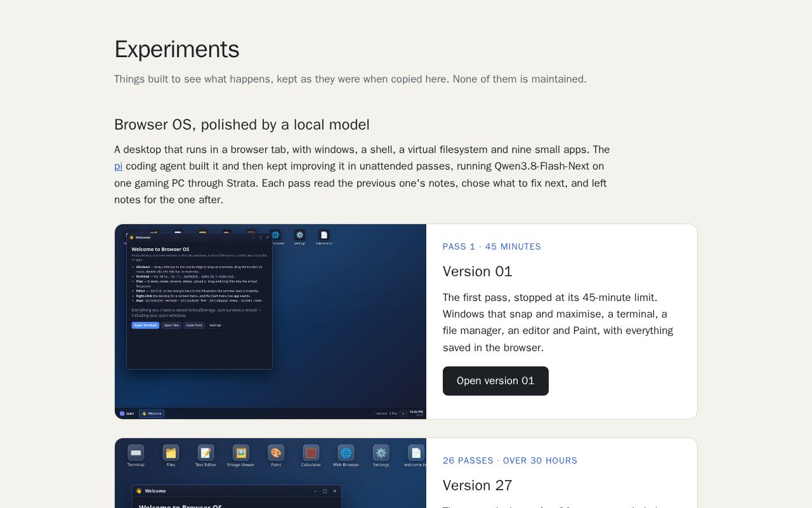The image size is (812, 508).
Task: Click the Settings gear icon in Version 27 screenshot
Action: coord(381,452)
